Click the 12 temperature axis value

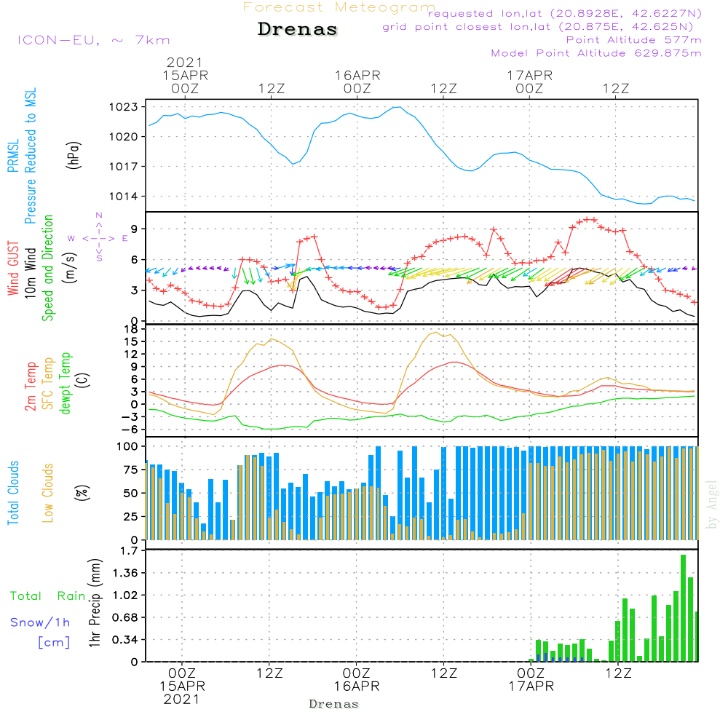[x=131, y=355]
